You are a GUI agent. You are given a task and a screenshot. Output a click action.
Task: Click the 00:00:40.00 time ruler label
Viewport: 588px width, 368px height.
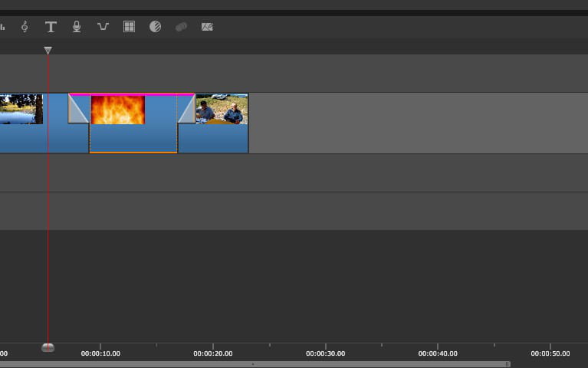(x=438, y=353)
